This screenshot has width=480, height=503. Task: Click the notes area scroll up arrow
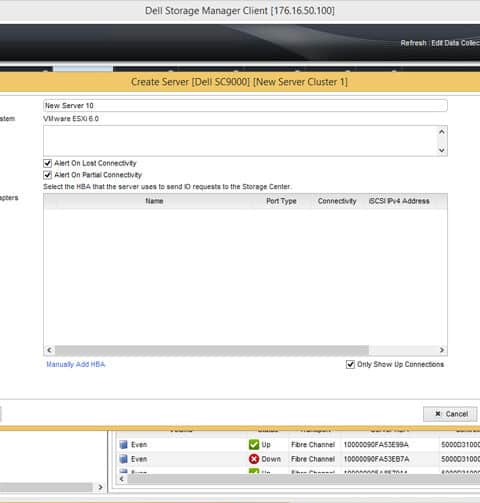[x=442, y=132]
